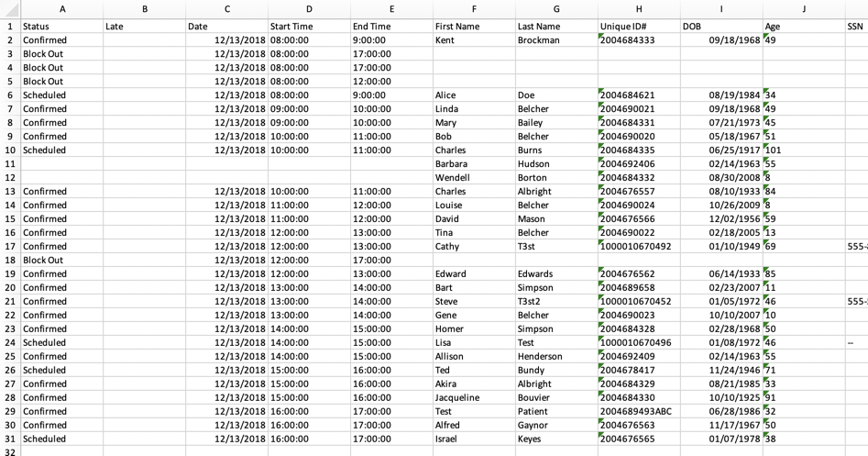Select the cell containing 'Wendell'

tap(474, 178)
